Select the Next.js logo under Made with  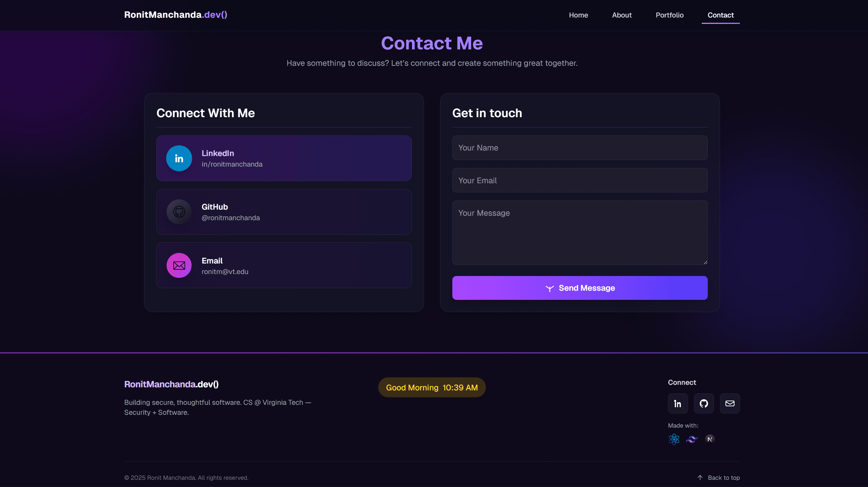(710, 439)
